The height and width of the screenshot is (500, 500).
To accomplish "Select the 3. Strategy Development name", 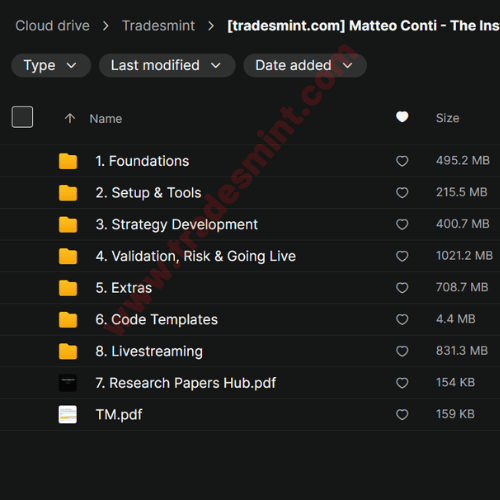I will point(177,225).
